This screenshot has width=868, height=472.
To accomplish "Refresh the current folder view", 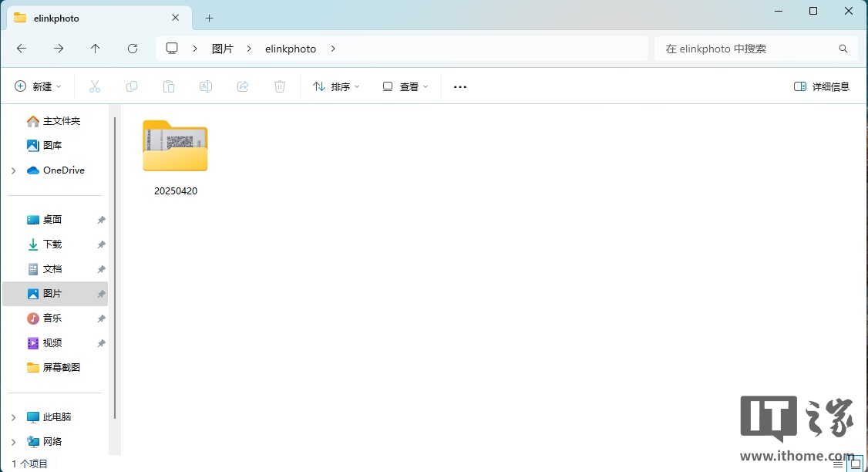I will click(x=133, y=49).
